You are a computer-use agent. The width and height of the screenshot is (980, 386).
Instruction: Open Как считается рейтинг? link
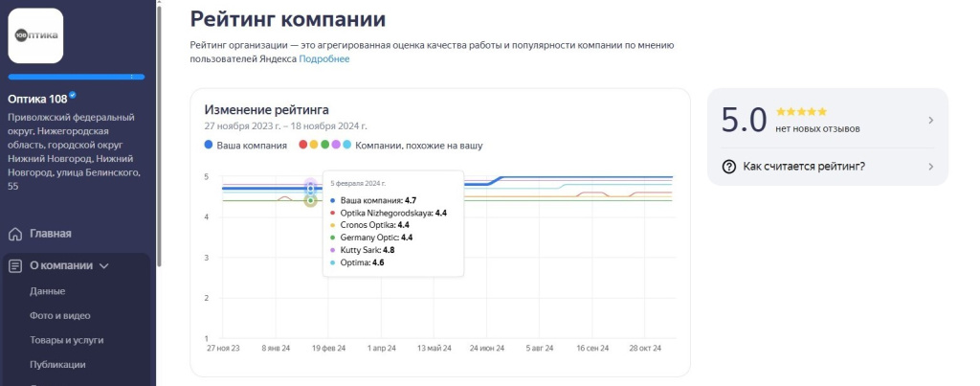click(x=804, y=167)
